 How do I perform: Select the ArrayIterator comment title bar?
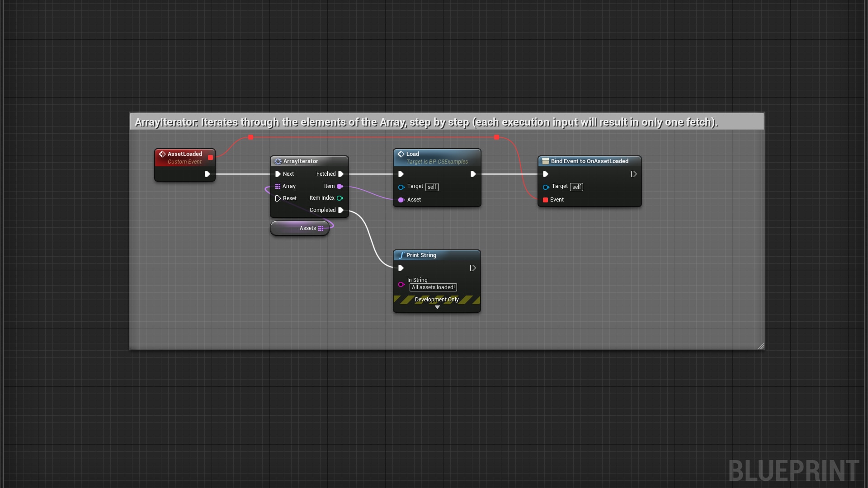point(425,122)
